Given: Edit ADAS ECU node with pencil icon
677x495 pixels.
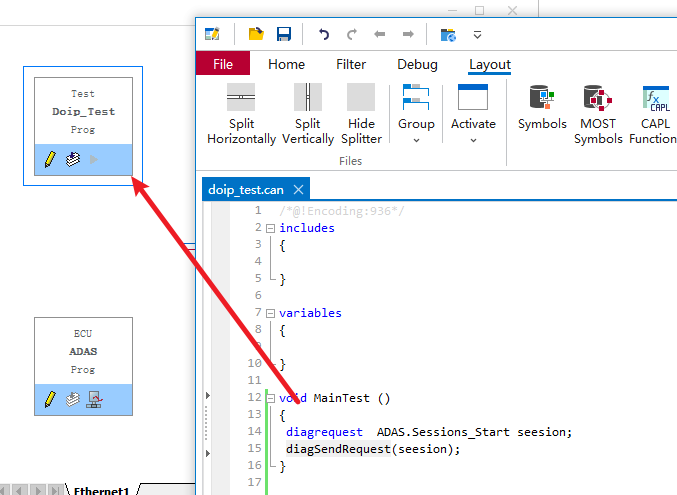Looking at the screenshot, I should pyautogui.click(x=50, y=400).
